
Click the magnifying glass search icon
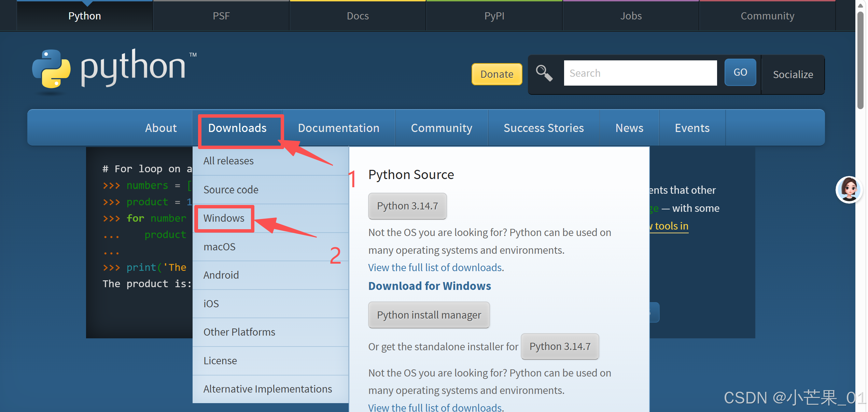pos(544,73)
